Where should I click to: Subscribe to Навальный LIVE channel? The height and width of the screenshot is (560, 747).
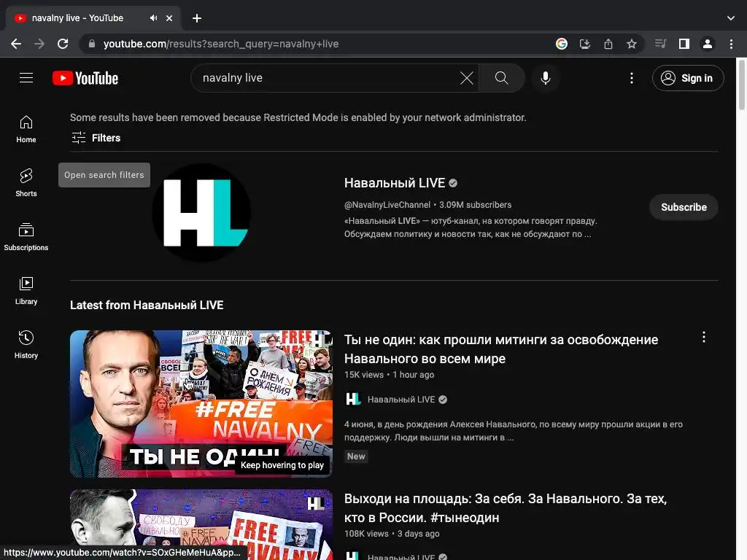click(684, 207)
